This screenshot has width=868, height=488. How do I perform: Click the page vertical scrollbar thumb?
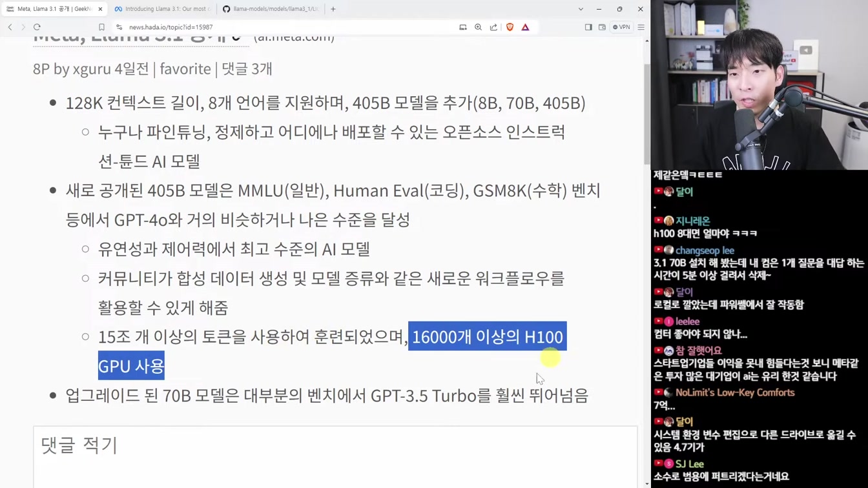pos(647,114)
